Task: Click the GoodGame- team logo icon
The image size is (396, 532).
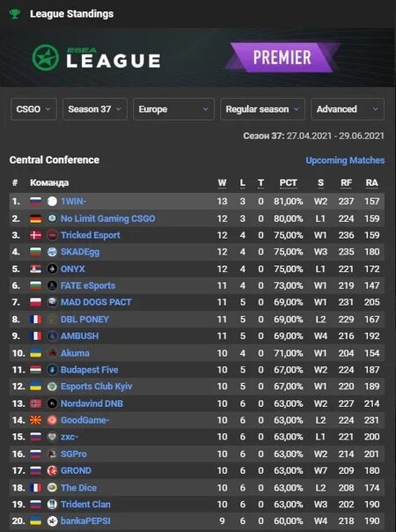Action: pos(52,420)
